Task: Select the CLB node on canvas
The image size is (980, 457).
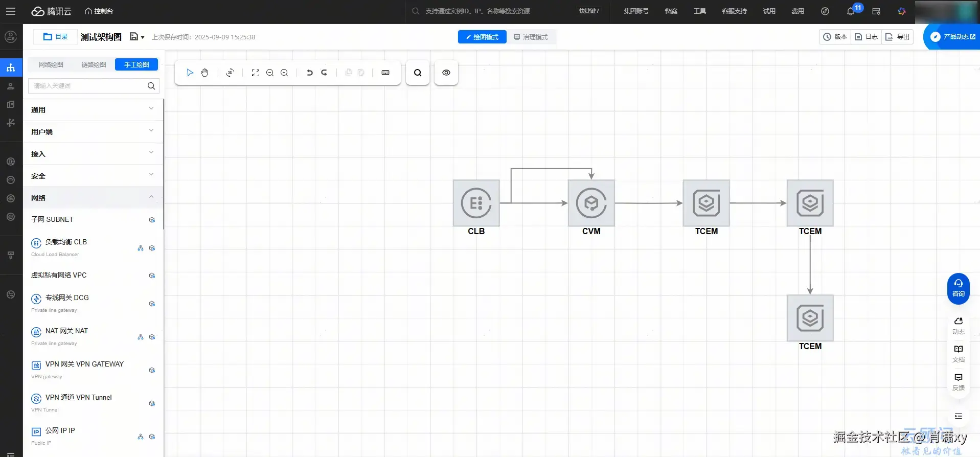Action: (x=476, y=203)
